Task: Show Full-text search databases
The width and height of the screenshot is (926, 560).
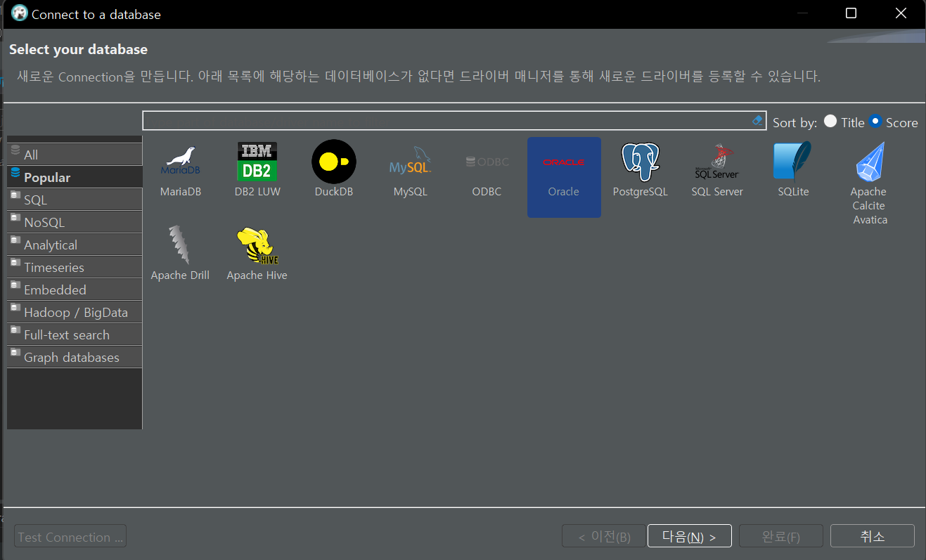Action: [75, 334]
